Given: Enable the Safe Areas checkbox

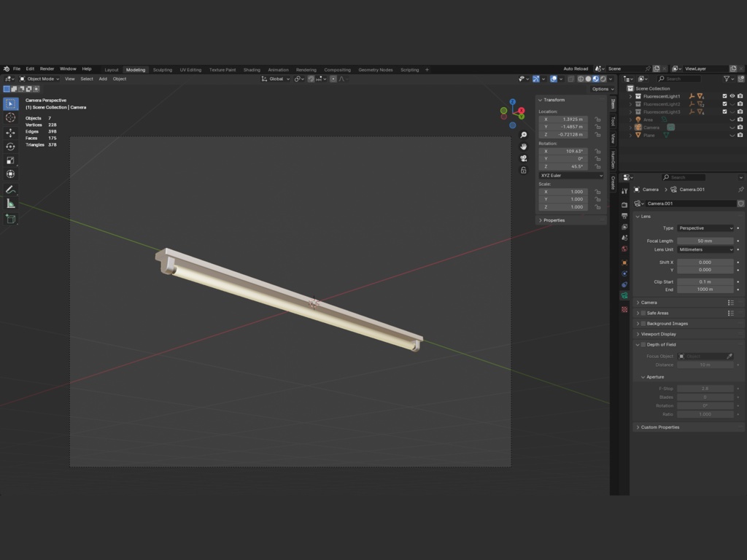Looking at the screenshot, I should click(x=643, y=313).
